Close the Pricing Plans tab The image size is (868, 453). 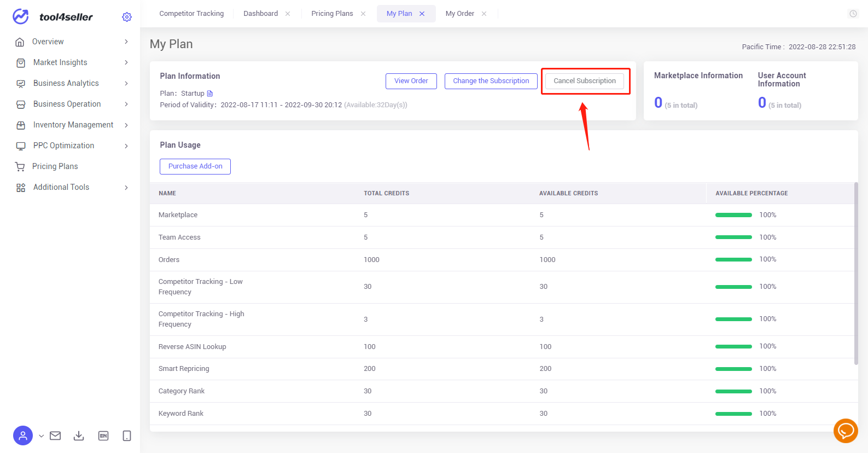[x=363, y=14]
